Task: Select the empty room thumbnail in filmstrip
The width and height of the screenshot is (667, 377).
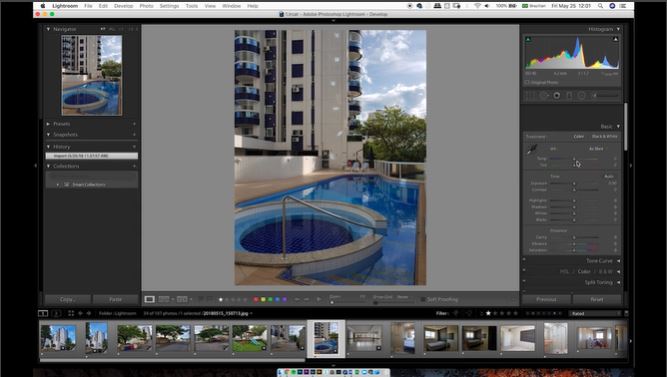Action: coord(365,338)
